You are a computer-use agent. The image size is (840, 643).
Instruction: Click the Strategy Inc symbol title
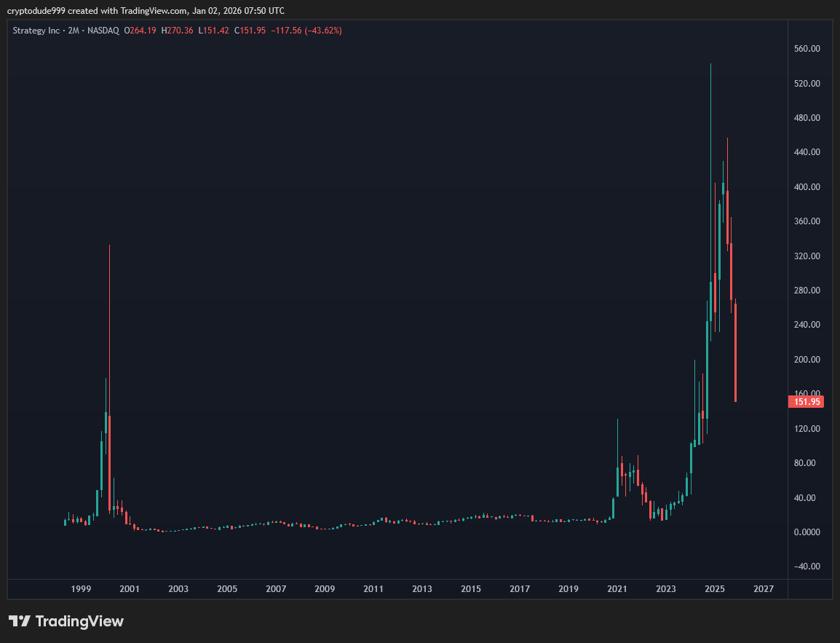coord(36,31)
